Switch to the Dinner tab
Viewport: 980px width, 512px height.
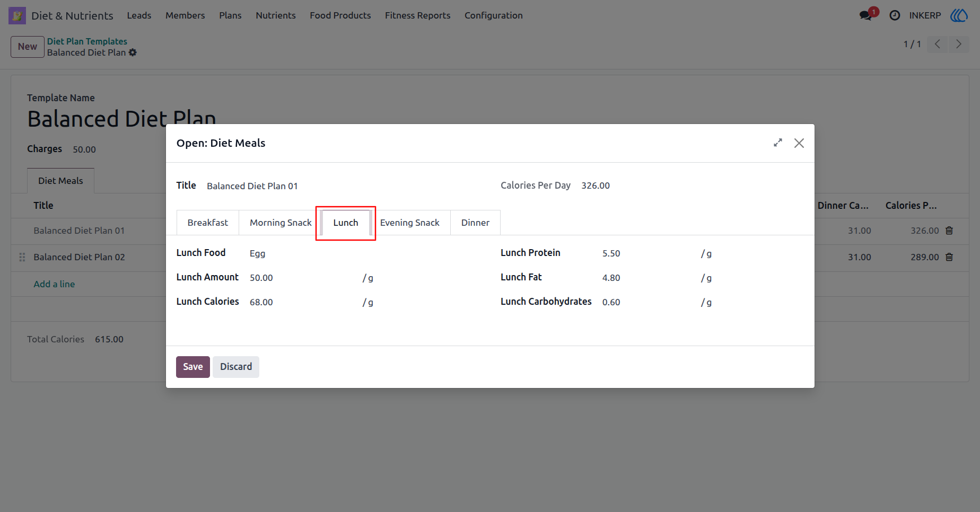click(475, 223)
